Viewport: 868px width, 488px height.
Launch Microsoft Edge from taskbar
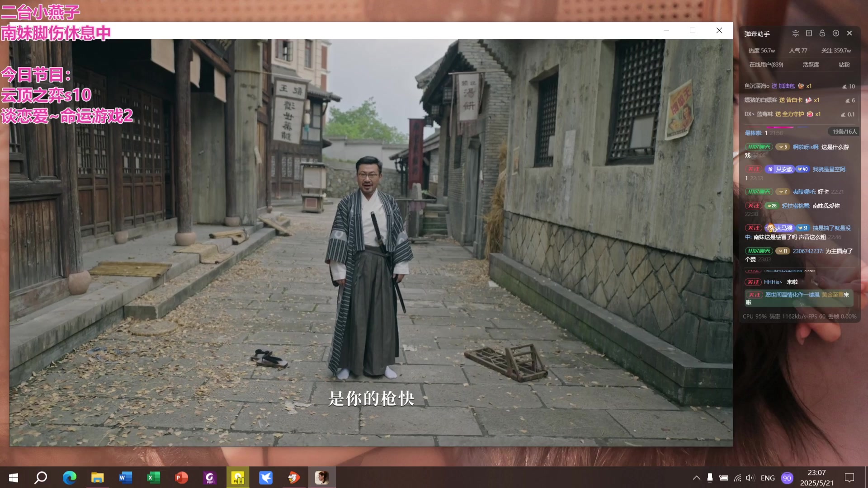[x=69, y=478]
